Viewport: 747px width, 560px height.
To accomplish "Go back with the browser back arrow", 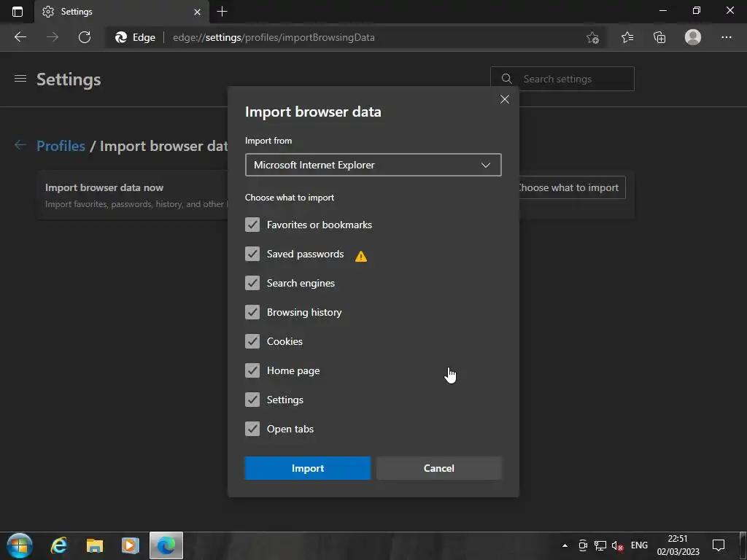I will pyautogui.click(x=20, y=37).
